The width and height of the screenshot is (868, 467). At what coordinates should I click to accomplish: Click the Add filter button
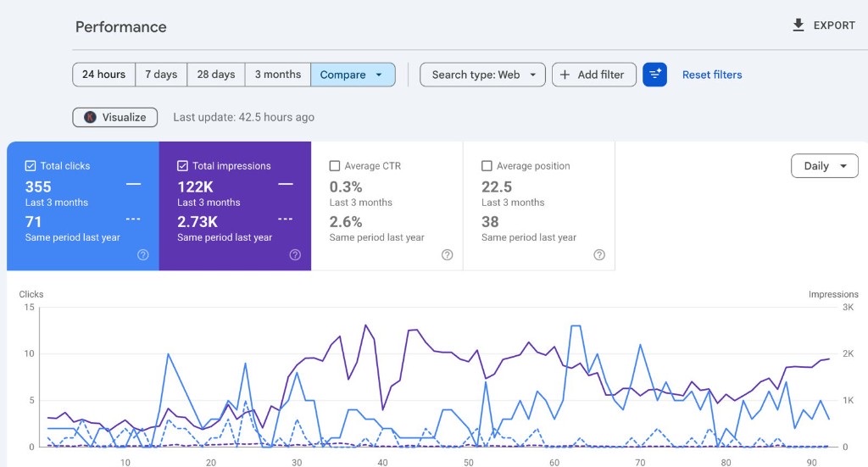tap(594, 75)
